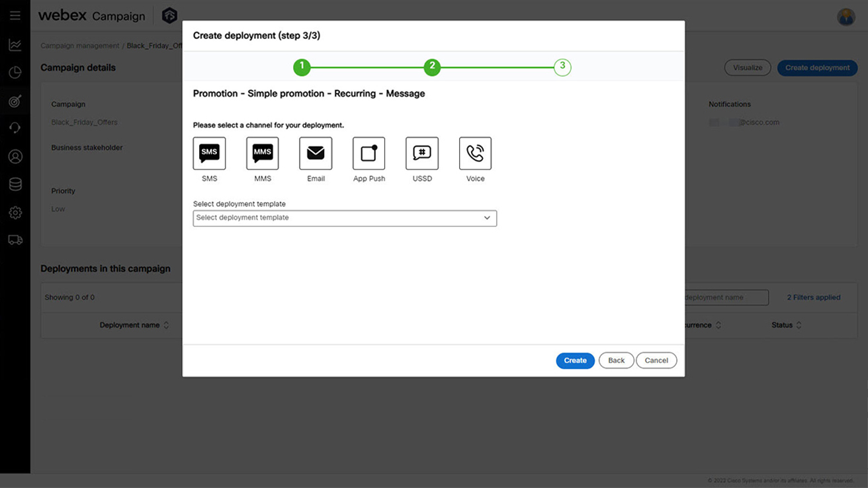This screenshot has height=488, width=868.
Task: Click the Black_Friday_Offers campaign name text
Action: point(85,122)
